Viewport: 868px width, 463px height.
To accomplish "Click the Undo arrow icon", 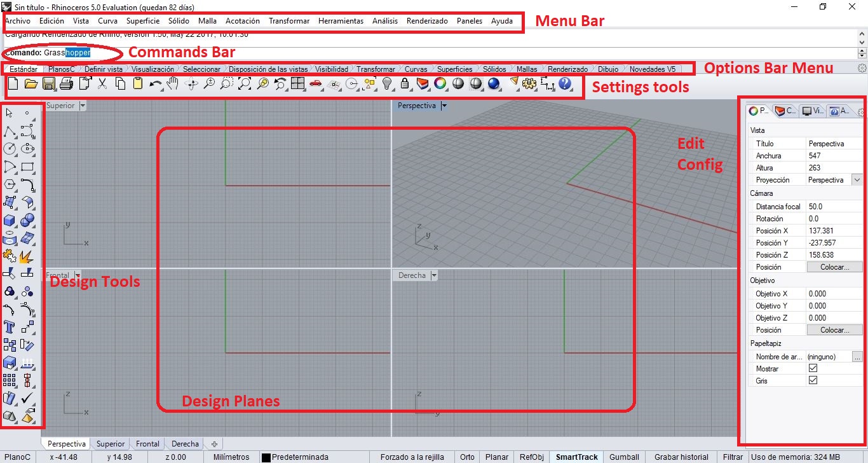I will (156, 83).
